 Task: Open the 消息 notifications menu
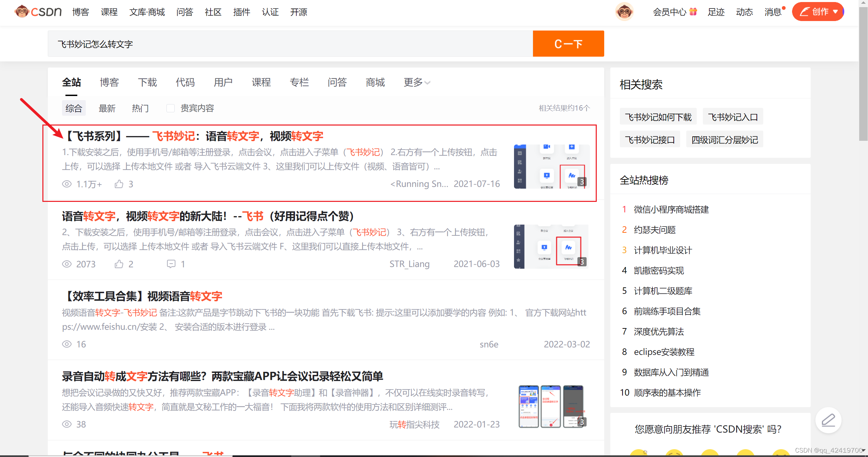point(773,12)
